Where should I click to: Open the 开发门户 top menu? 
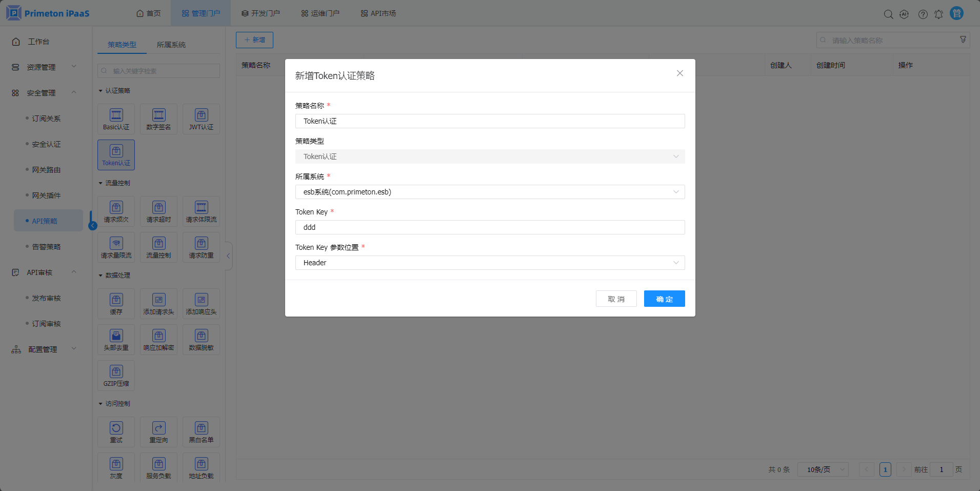(x=261, y=13)
